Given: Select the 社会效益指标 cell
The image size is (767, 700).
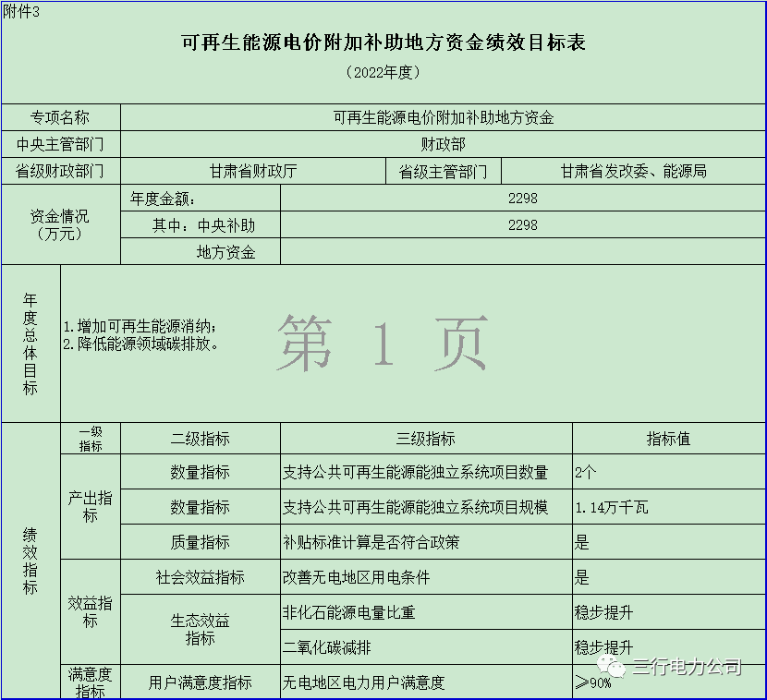Looking at the screenshot, I should pyautogui.click(x=200, y=577).
